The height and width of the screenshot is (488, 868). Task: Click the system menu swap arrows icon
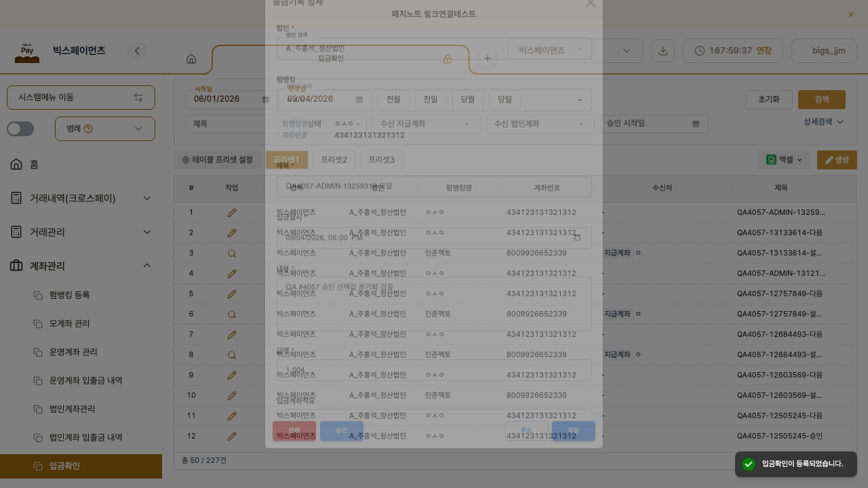pyautogui.click(x=138, y=98)
